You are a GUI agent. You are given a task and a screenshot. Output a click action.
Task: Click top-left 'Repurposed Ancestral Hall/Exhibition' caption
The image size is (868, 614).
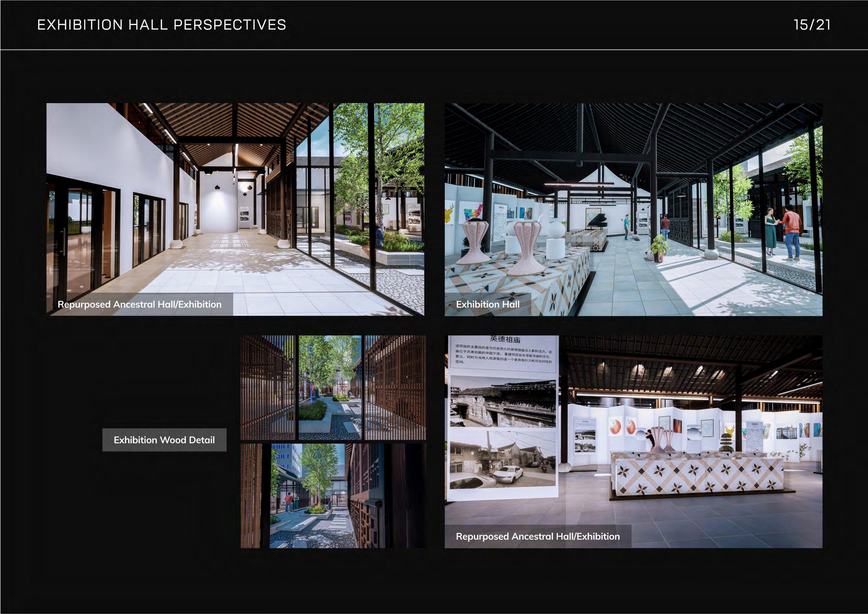(139, 305)
